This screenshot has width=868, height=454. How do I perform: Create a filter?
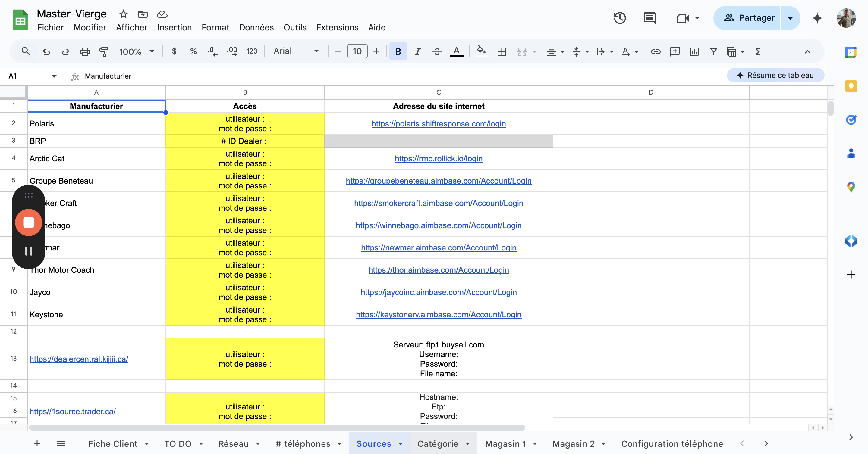(713, 51)
